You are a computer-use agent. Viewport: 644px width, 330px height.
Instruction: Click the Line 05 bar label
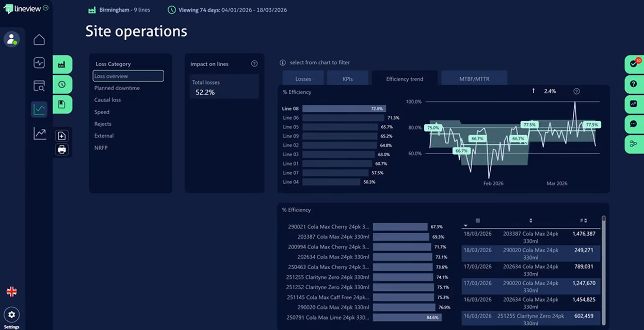[x=291, y=127]
